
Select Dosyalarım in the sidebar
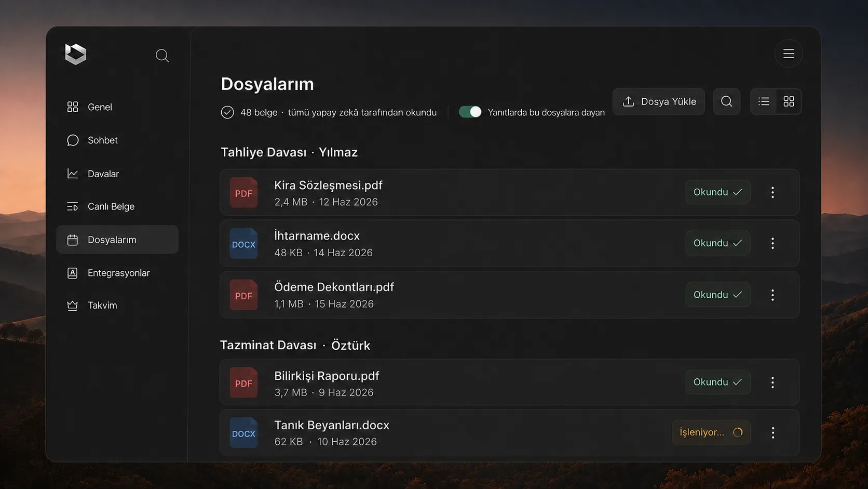pos(117,240)
